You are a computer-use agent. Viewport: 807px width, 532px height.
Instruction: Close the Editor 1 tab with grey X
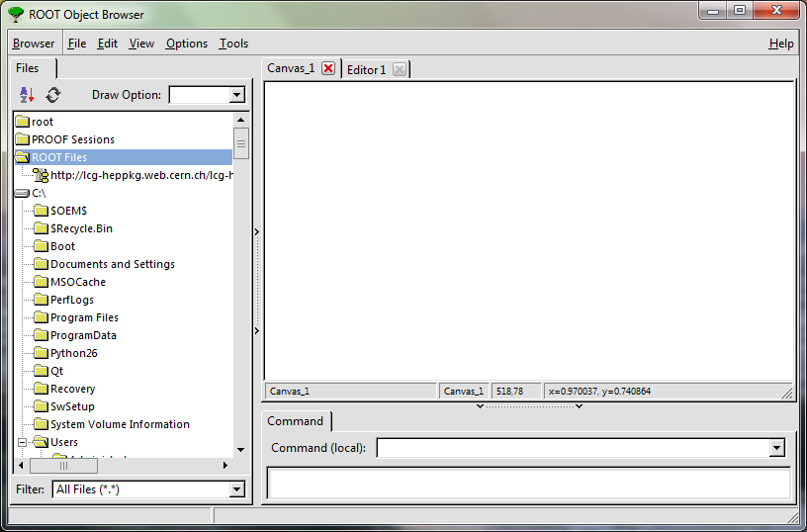point(400,69)
